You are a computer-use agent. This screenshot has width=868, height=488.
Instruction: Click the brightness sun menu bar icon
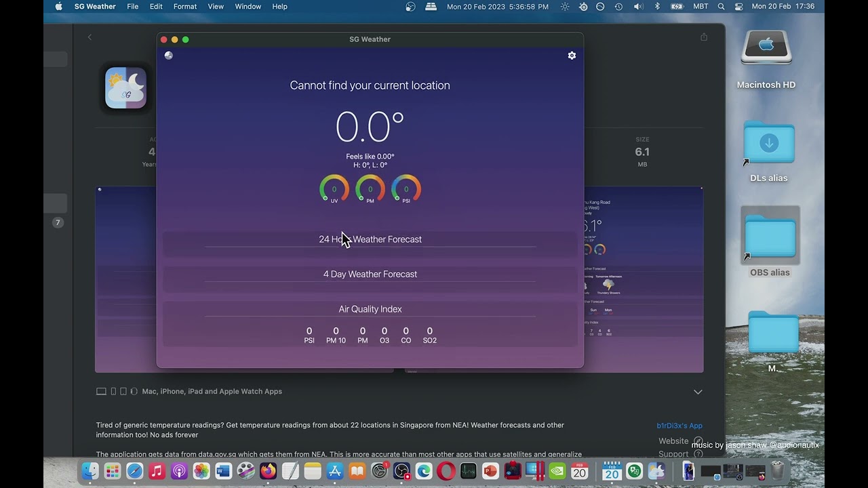coord(565,6)
